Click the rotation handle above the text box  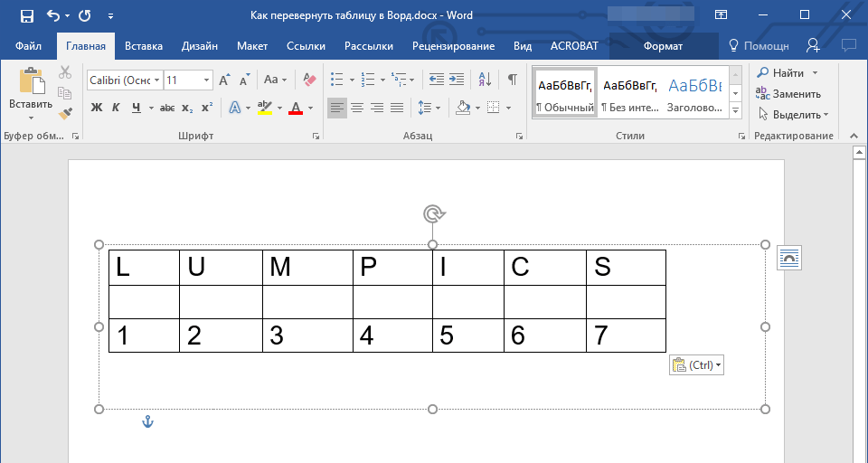pos(433,213)
